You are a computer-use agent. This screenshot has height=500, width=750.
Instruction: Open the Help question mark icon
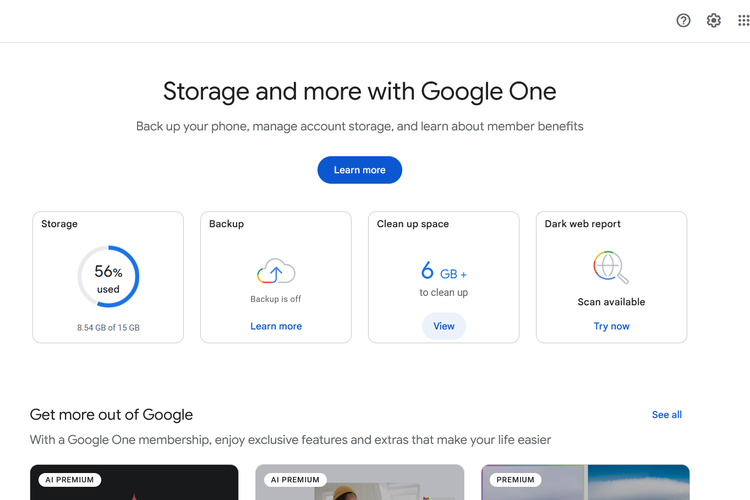tap(683, 20)
